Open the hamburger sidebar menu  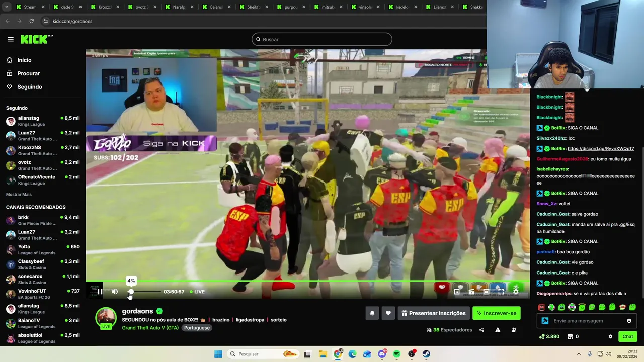11,39
